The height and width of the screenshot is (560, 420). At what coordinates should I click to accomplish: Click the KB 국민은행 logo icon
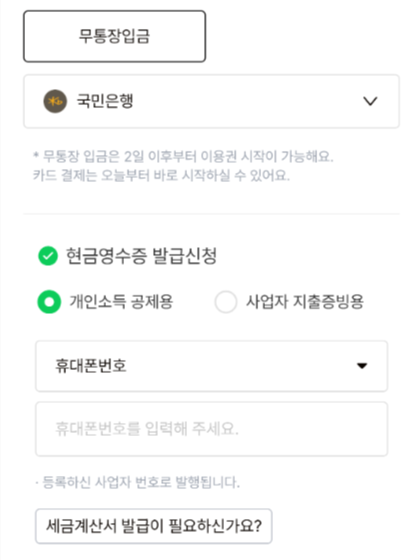coord(55,101)
